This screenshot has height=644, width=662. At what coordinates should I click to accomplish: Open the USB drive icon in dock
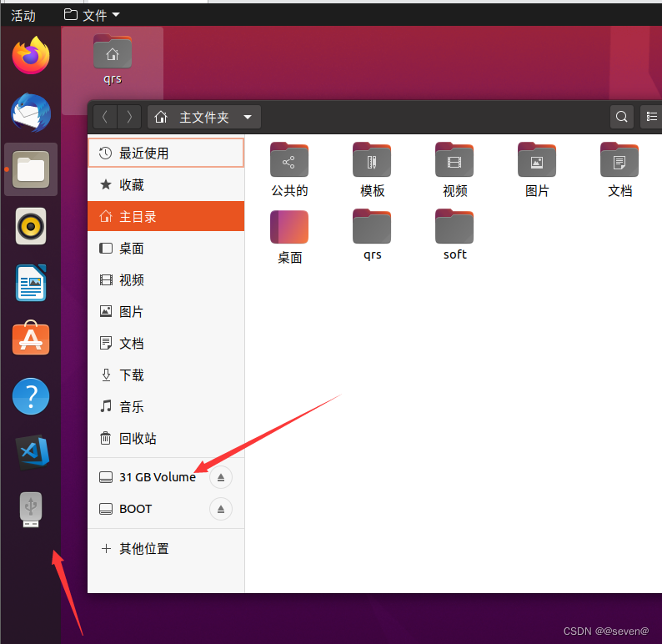[31, 510]
